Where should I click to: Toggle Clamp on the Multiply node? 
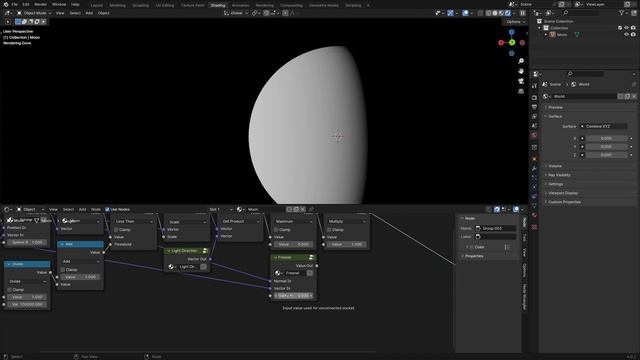(329, 230)
